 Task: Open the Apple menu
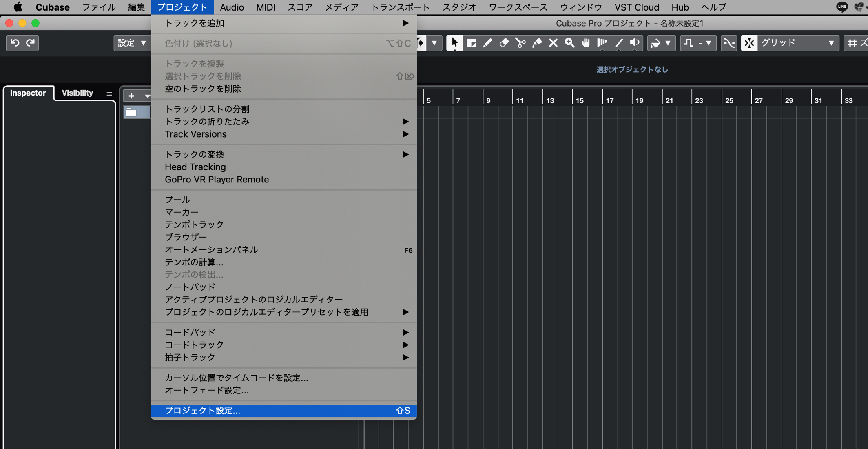(18, 7)
